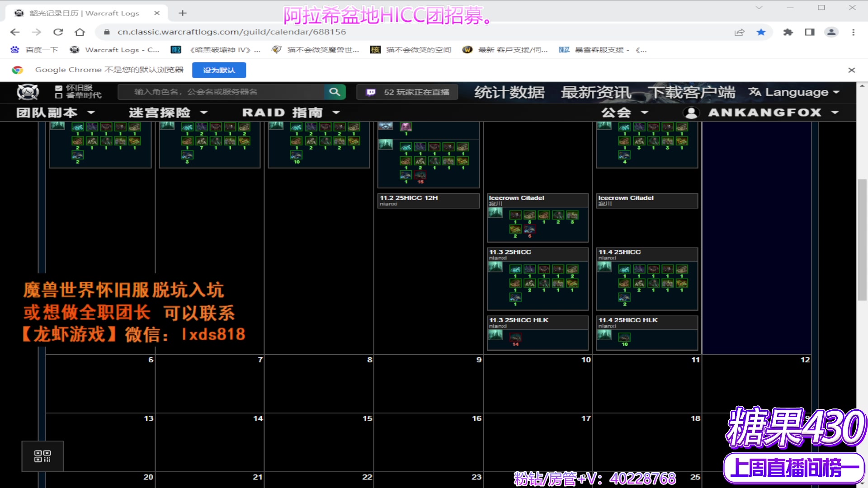The width and height of the screenshot is (868, 488).
Task: Open the 11.3 25HICC HLK report title
Action: tap(519, 320)
